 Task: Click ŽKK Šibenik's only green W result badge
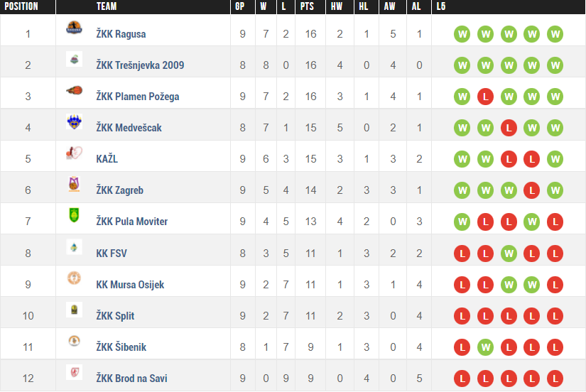tap(486, 347)
